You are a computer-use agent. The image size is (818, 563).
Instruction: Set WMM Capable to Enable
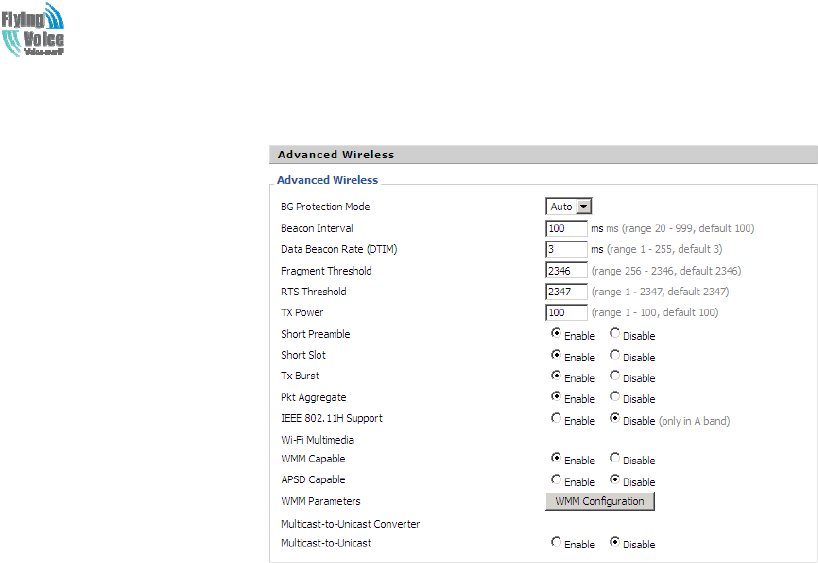pyautogui.click(x=556, y=458)
